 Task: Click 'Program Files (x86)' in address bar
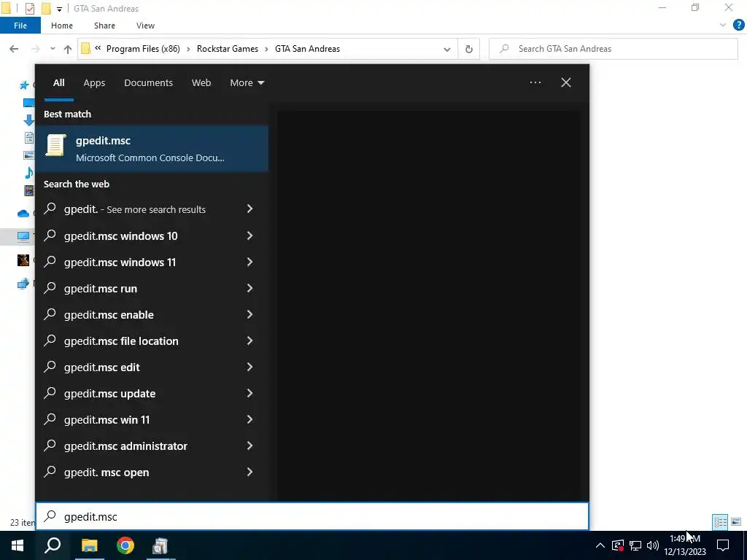[x=143, y=49]
